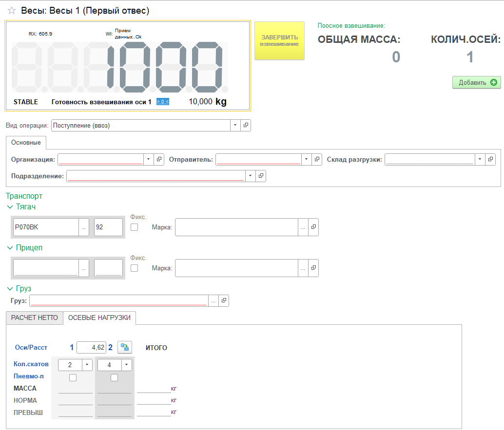
Task: Open the Тягач Марка record icon
Action: (x=313, y=227)
